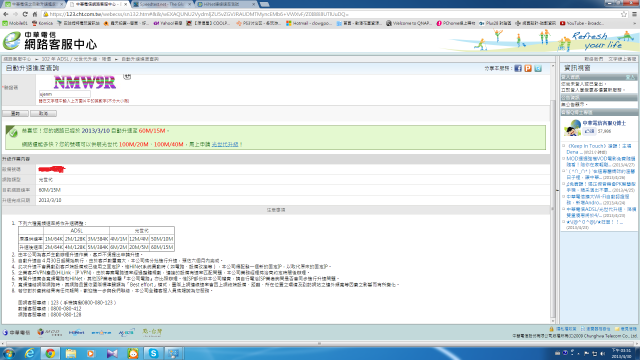Share page via Facebook icon

518,69
